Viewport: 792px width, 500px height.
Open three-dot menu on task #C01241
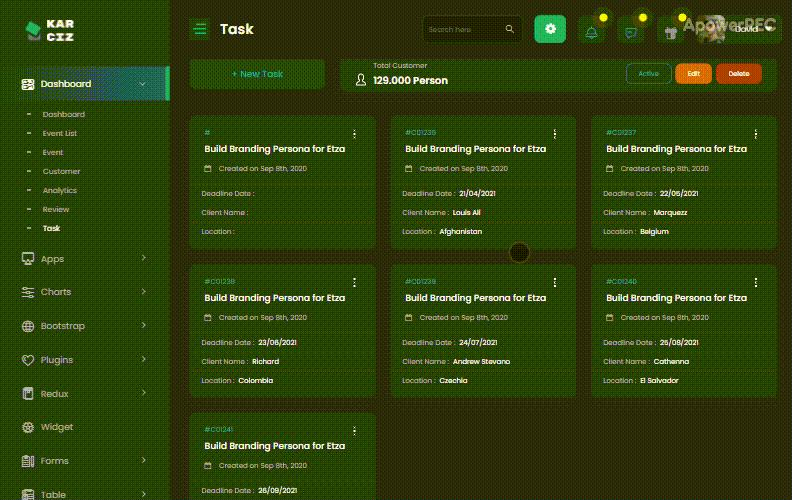click(354, 431)
